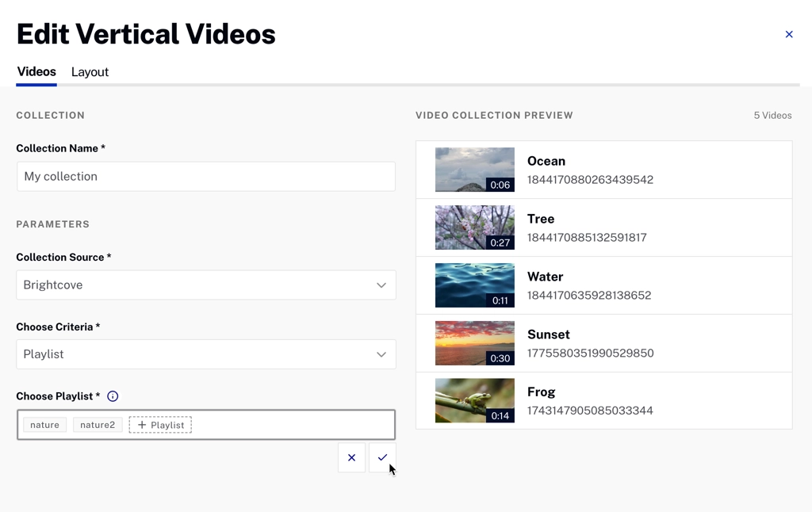
Task: Click the Sunset video thumbnail
Action: 474,343
